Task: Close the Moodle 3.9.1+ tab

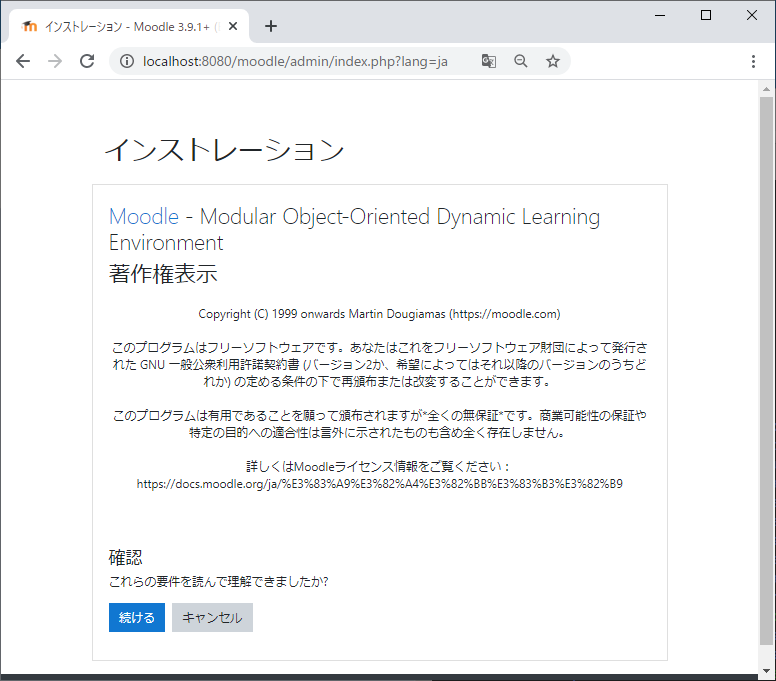Action: 233,26
